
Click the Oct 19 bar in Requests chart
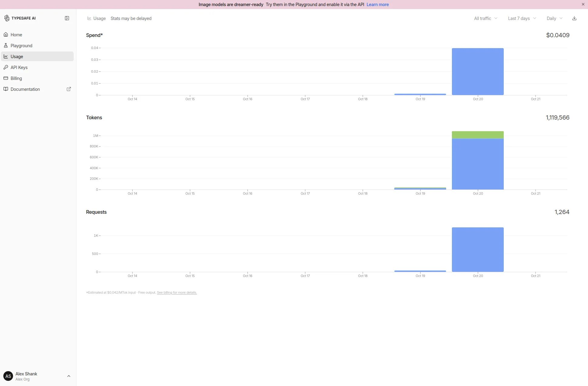coord(420,271)
